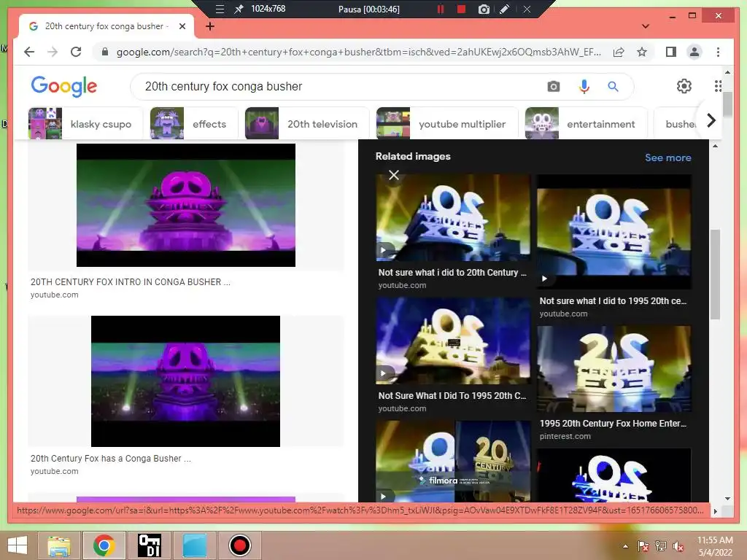Open the screen recorder taskbar icon
Image resolution: width=747 pixels, height=560 pixels.
(x=239, y=545)
